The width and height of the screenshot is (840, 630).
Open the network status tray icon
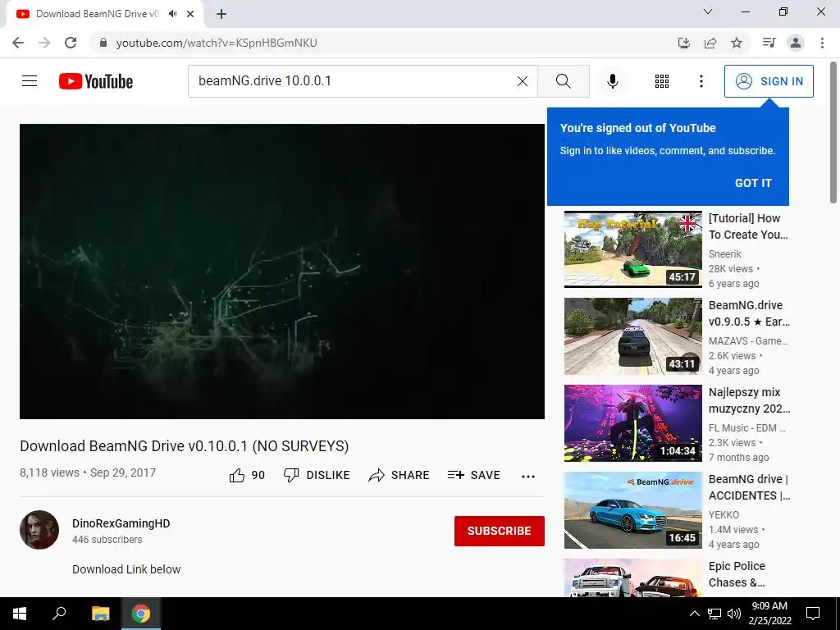coord(714,614)
